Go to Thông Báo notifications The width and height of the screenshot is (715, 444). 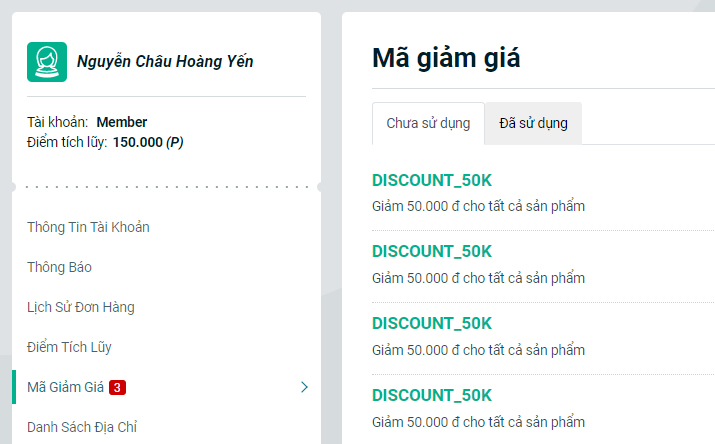click(59, 267)
